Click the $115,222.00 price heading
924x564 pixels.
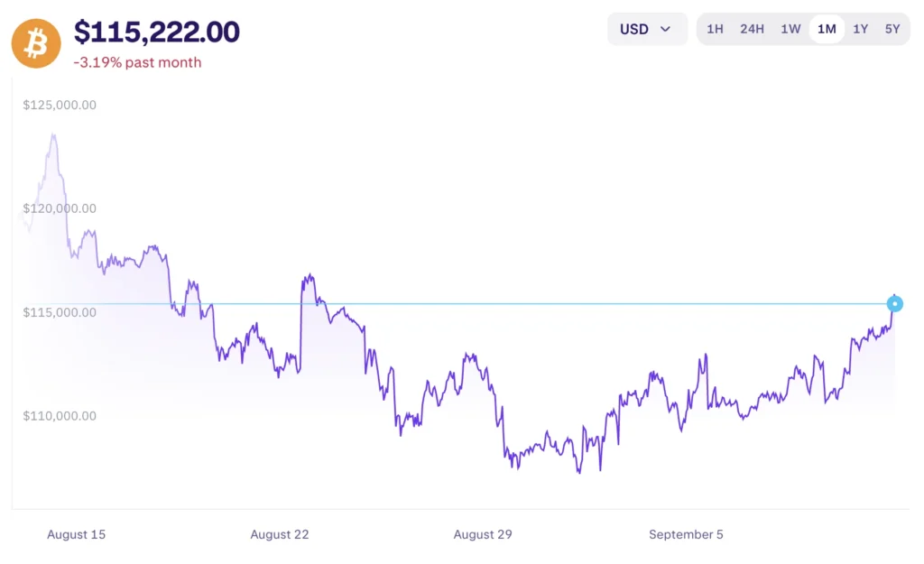tap(157, 32)
